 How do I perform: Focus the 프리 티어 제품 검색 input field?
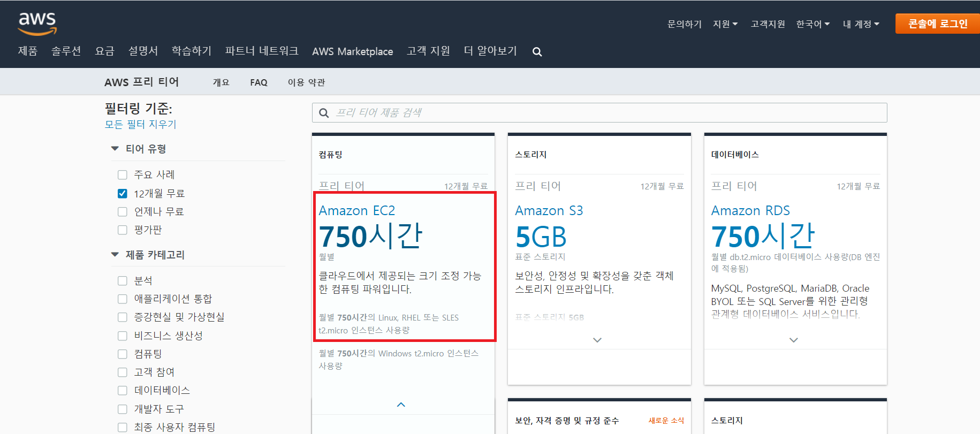pyautogui.click(x=599, y=113)
